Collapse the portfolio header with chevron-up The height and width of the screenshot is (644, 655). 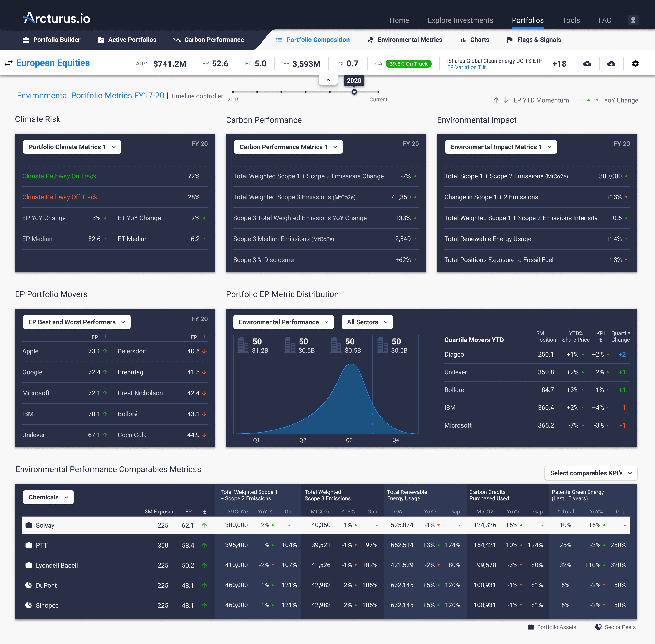(x=328, y=80)
